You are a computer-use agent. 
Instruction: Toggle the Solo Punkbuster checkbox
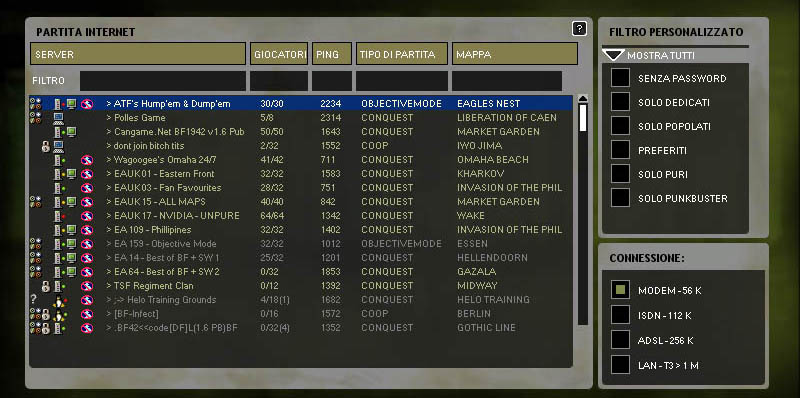[x=620, y=198]
